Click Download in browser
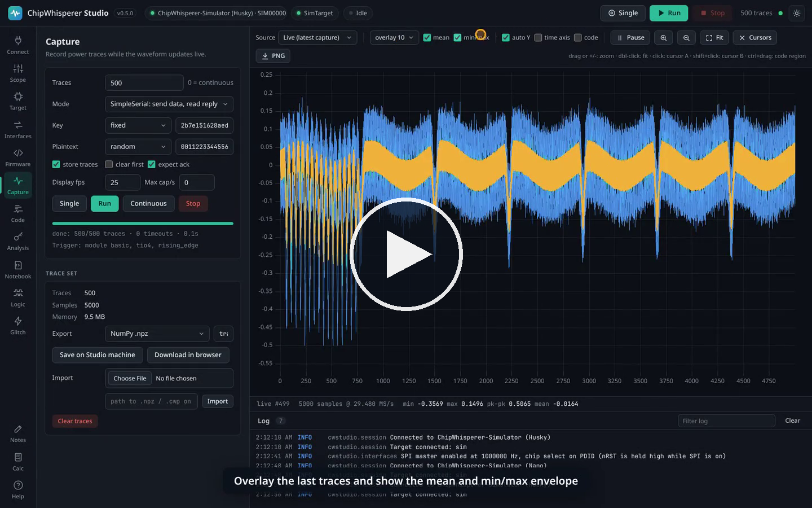The height and width of the screenshot is (508, 812). tap(188, 355)
